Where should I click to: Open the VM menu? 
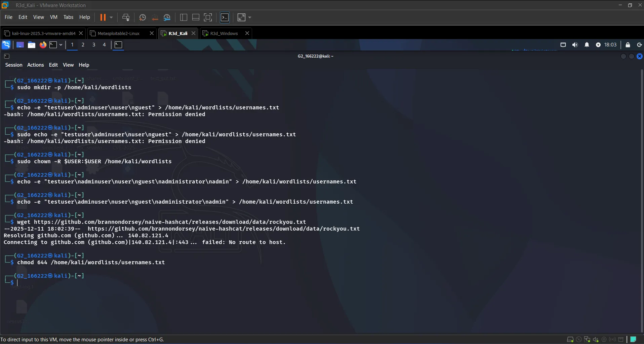click(54, 17)
